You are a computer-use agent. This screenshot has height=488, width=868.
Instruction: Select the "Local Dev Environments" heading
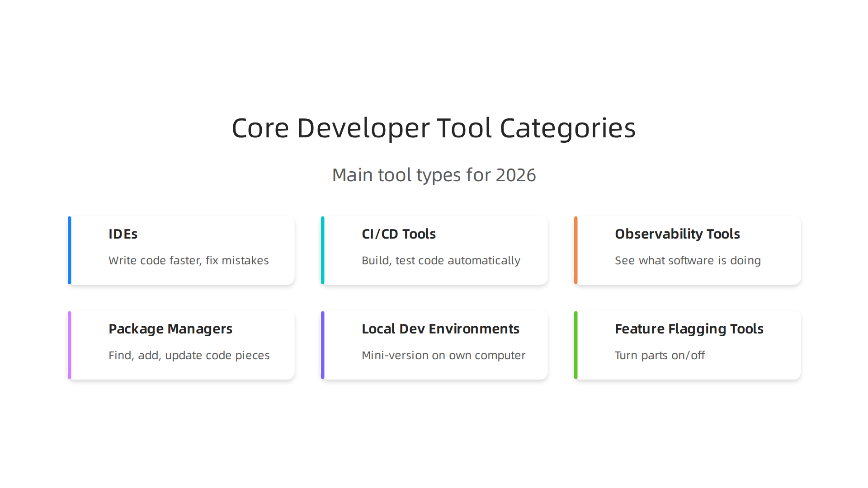tap(440, 329)
